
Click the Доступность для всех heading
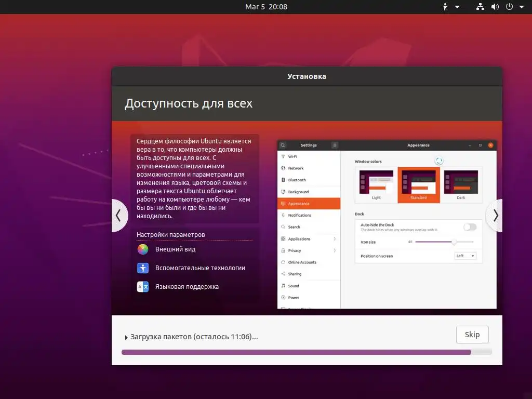click(x=188, y=103)
